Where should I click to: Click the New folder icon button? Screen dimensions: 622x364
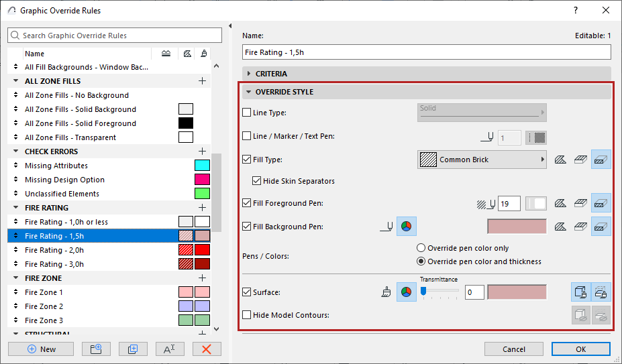(x=95, y=349)
